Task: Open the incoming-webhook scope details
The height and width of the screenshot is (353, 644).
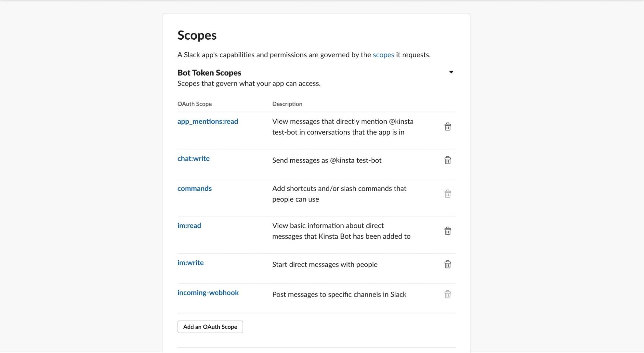Action: [207, 292]
